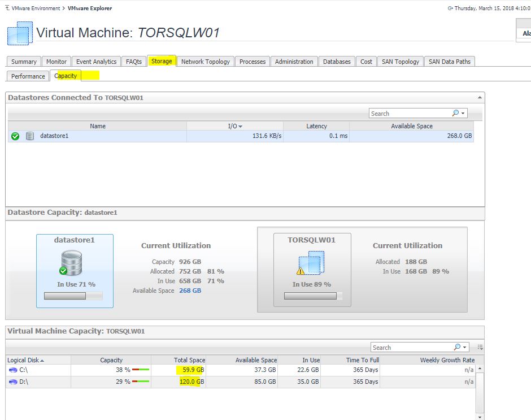Sort VM disks by Total Space header
The width and height of the screenshot is (531, 420).
click(x=179, y=360)
